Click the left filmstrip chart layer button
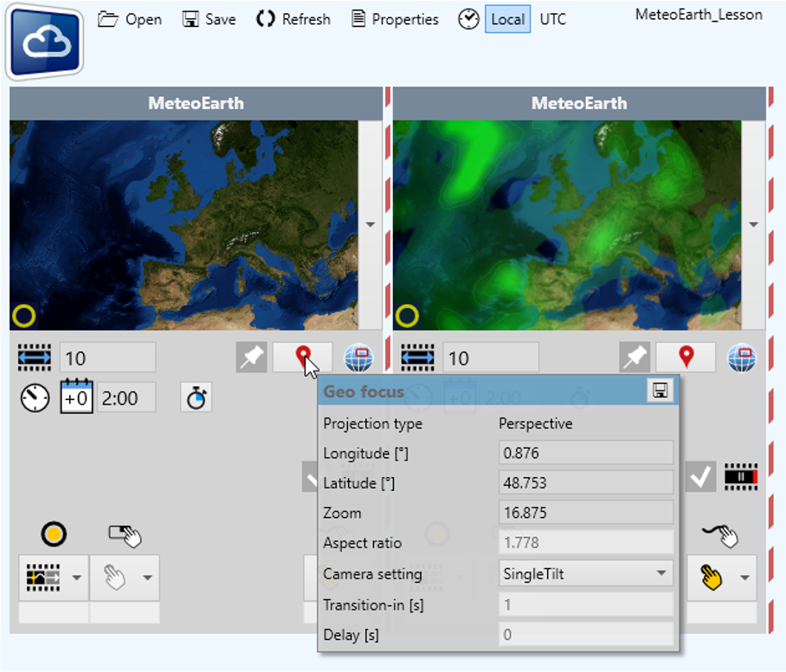 [x=43, y=578]
